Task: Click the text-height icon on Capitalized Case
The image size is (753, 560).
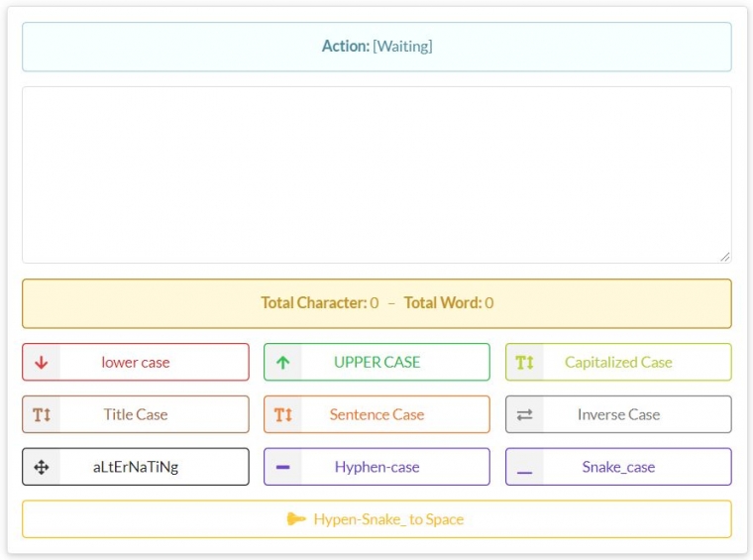Action: point(524,362)
